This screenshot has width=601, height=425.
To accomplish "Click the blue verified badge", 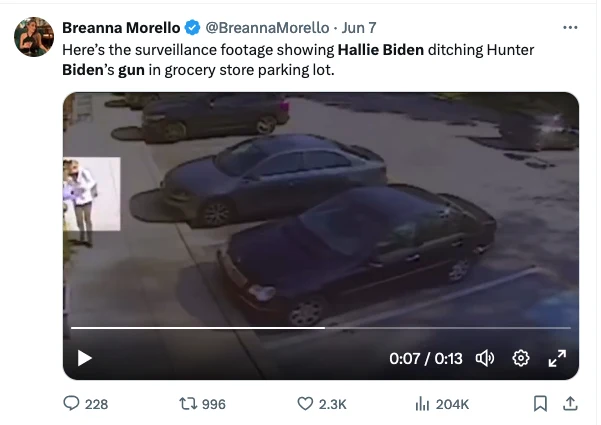I will coord(192,28).
